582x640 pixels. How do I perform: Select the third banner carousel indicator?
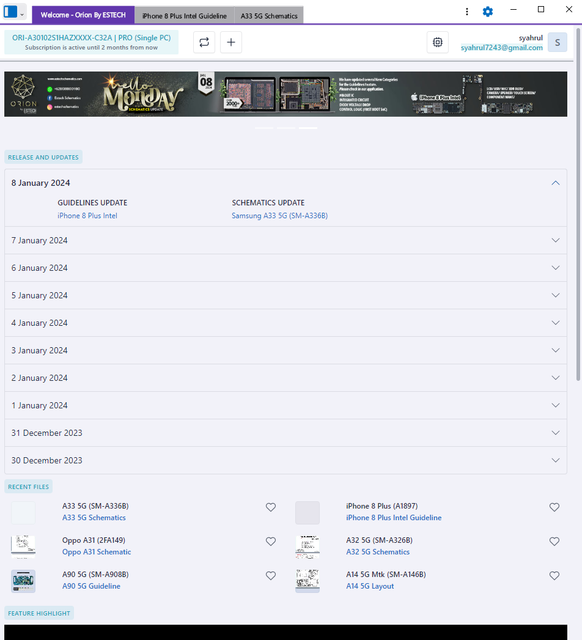(x=308, y=128)
